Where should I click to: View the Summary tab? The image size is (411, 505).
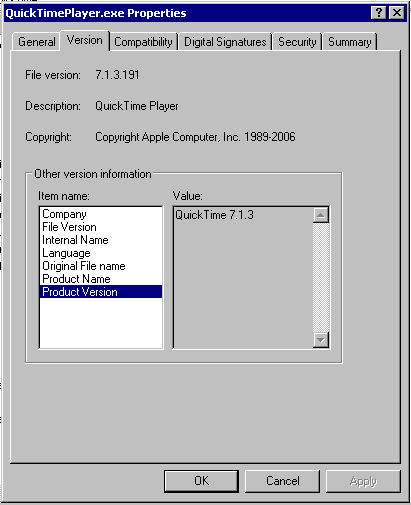pyautogui.click(x=349, y=42)
